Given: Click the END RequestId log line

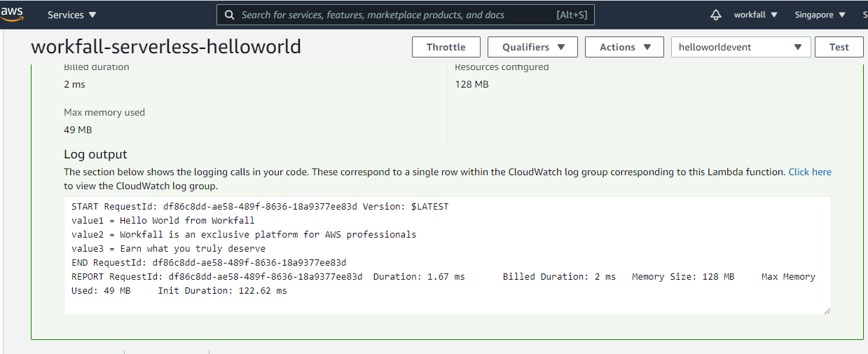Looking at the screenshot, I should 209,263.
